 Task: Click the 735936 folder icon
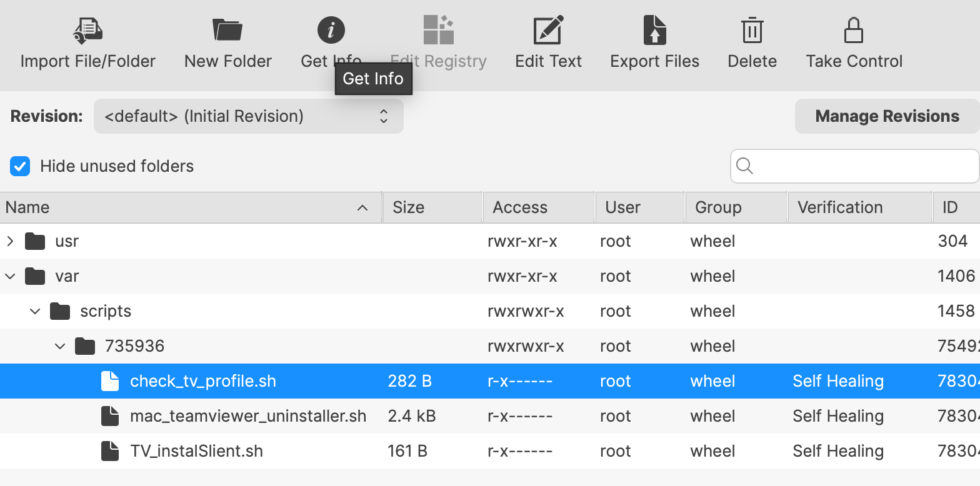click(85, 346)
